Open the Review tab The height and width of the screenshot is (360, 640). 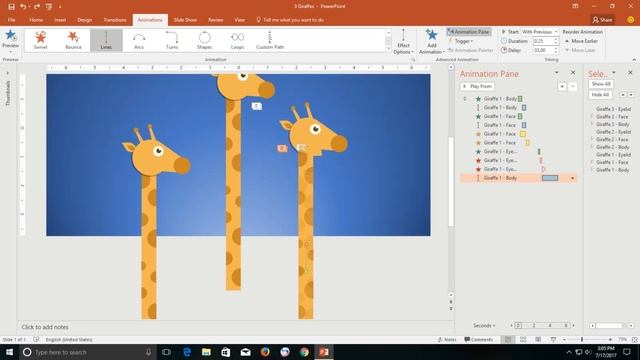pos(216,20)
